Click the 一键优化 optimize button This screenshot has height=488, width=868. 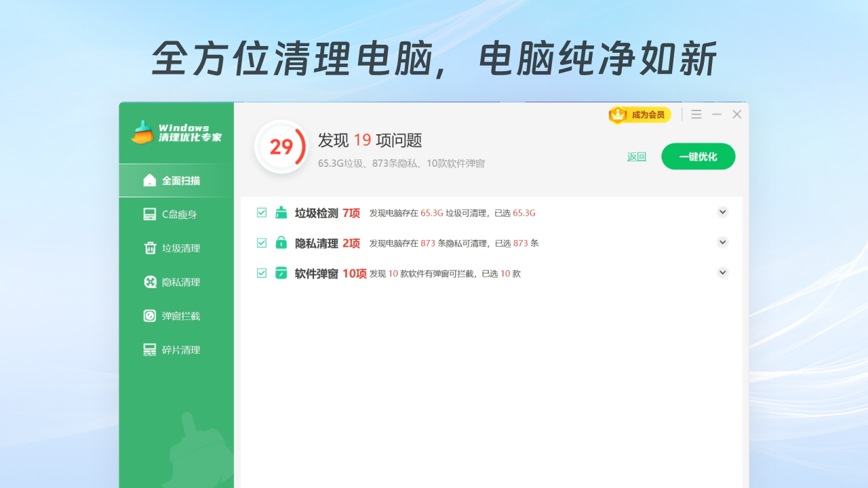pos(698,157)
